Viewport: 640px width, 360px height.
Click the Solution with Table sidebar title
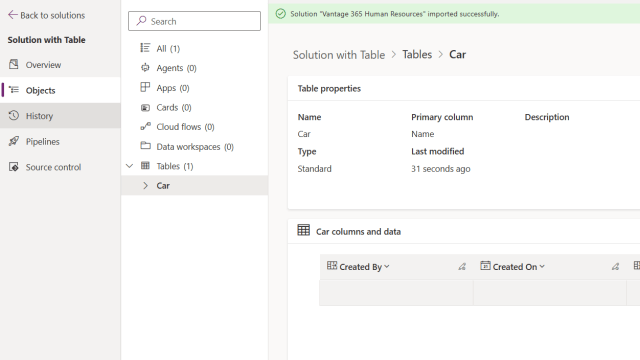(x=47, y=40)
